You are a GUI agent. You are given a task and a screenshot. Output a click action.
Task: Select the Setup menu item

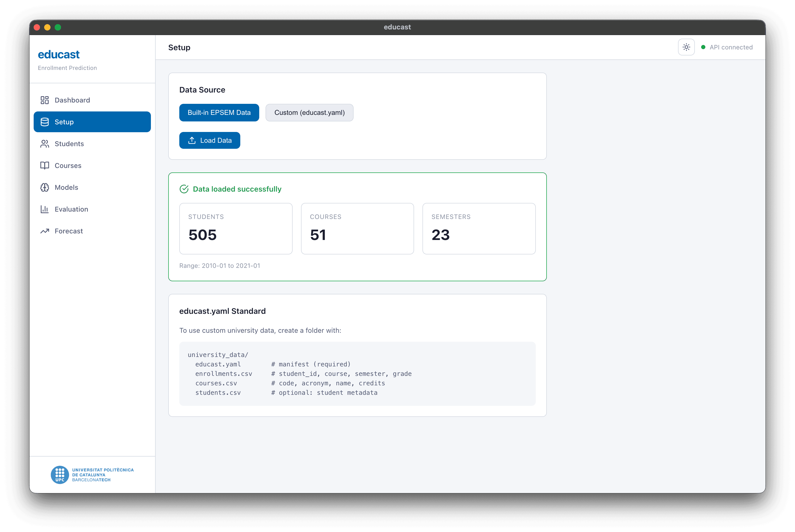coord(92,122)
